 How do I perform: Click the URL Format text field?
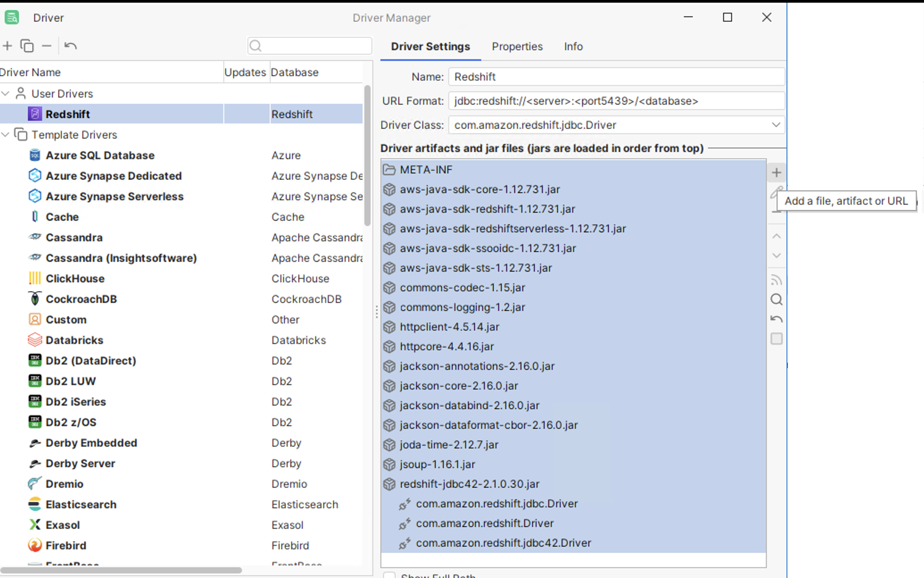pos(616,101)
